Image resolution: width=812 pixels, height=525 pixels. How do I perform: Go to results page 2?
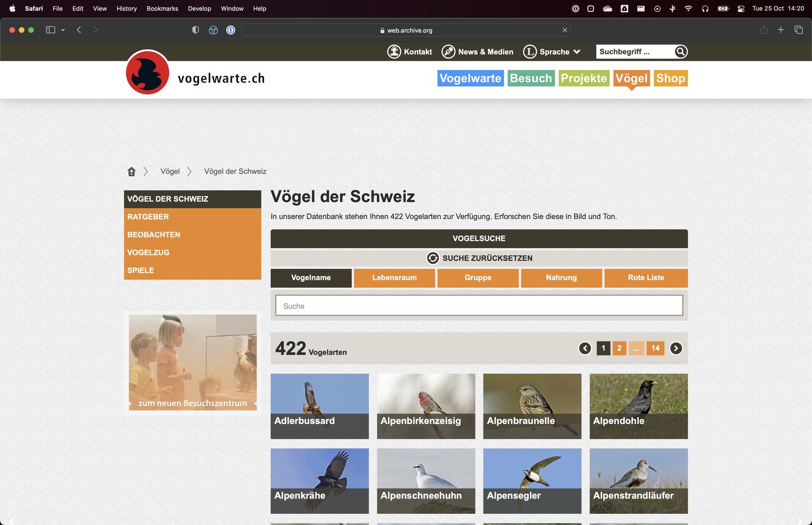pyautogui.click(x=619, y=348)
